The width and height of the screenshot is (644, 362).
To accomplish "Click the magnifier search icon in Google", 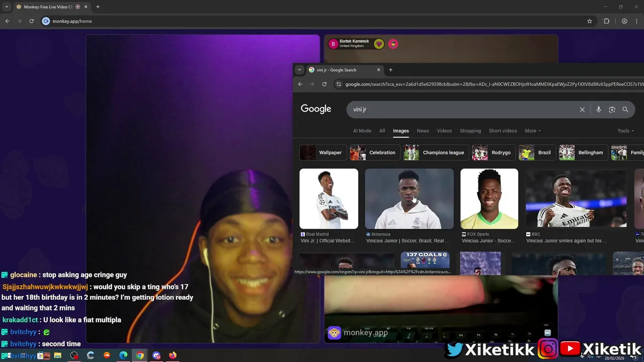I will coord(625,110).
